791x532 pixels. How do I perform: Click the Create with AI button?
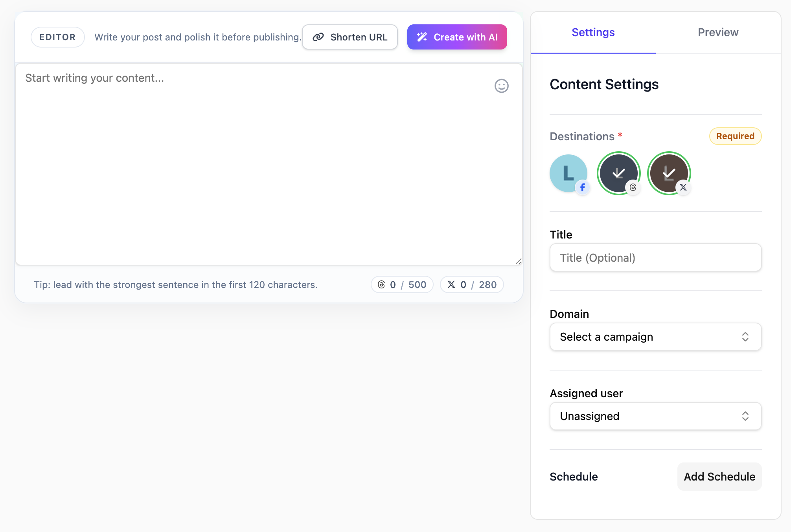(x=457, y=37)
